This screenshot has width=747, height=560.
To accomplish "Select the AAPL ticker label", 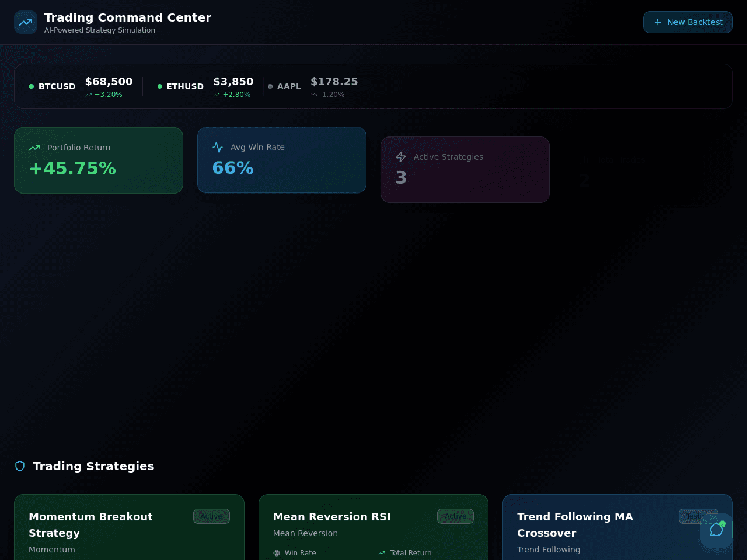I will pyautogui.click(x=289, y=86).
